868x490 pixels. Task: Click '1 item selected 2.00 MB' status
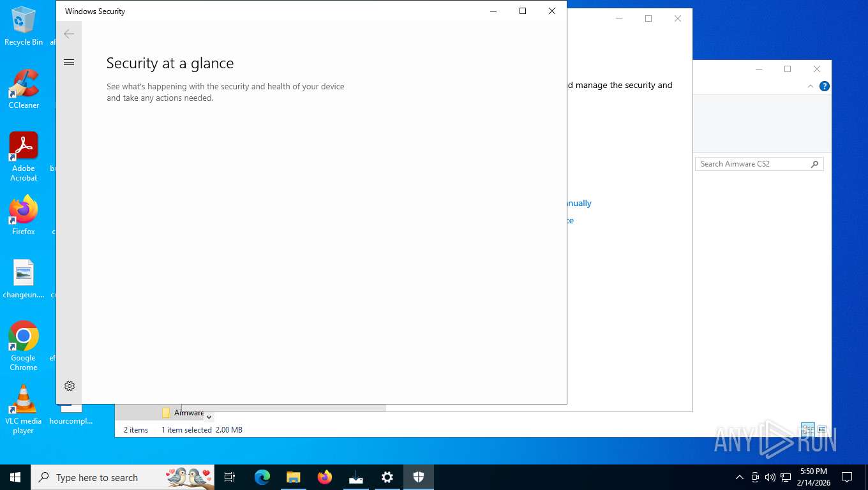(x=202, y=430)
